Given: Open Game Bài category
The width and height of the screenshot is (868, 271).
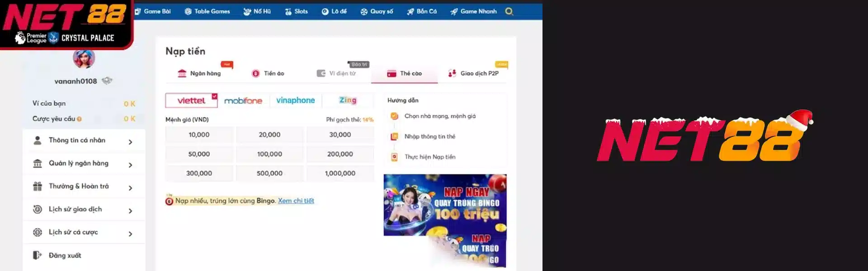Looking at the screenshot, I should coord(153,11).
